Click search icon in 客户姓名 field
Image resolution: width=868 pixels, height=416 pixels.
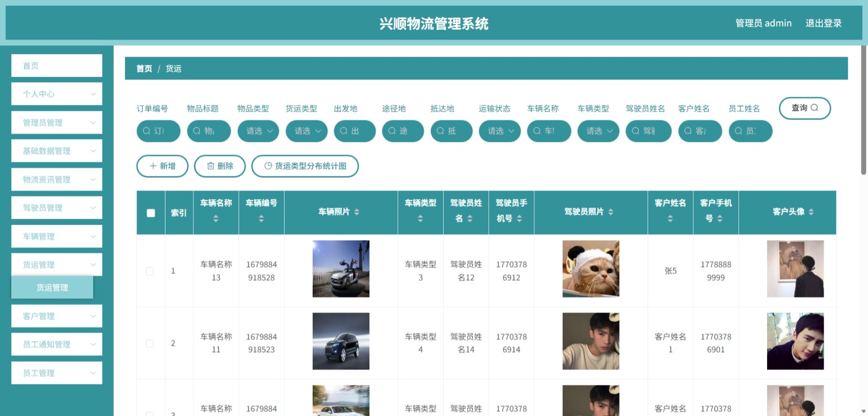pyautogui.click(x=688, y=131)
